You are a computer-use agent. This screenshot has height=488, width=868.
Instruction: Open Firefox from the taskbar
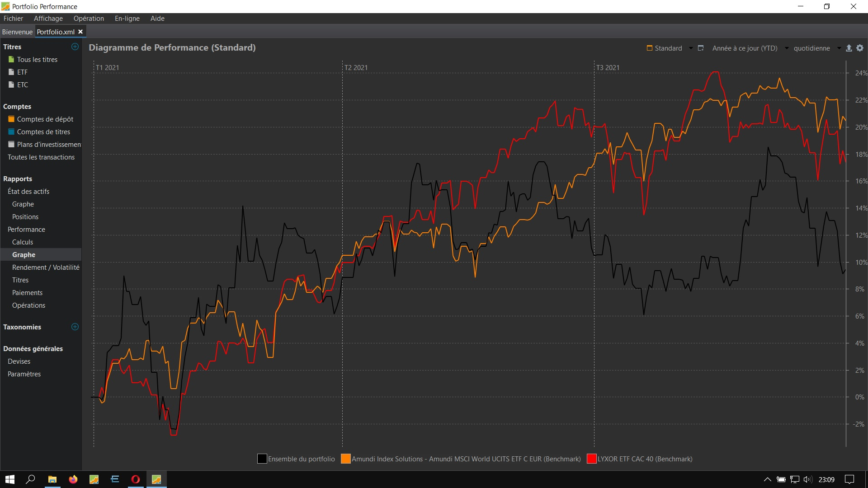73,479
